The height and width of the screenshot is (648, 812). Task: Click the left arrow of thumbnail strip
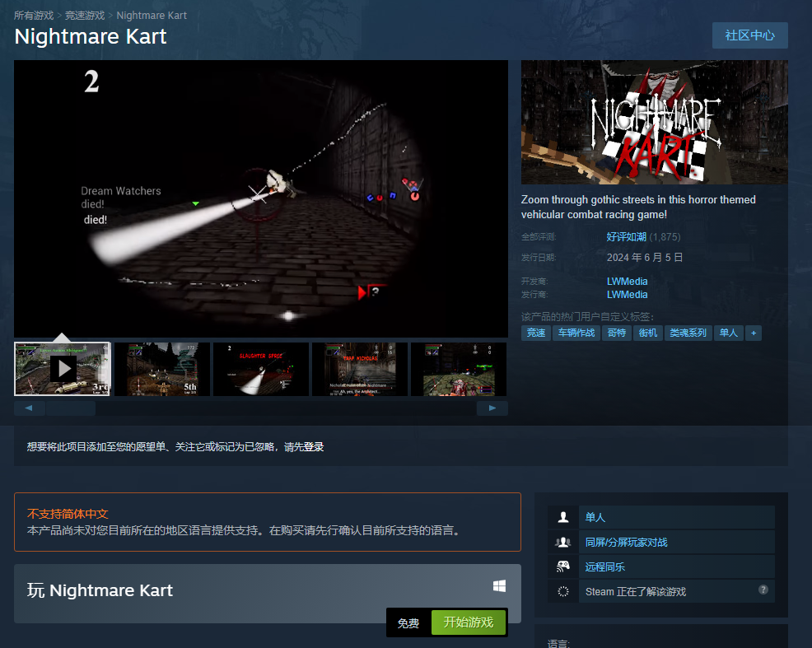click(x=29, y=408)
